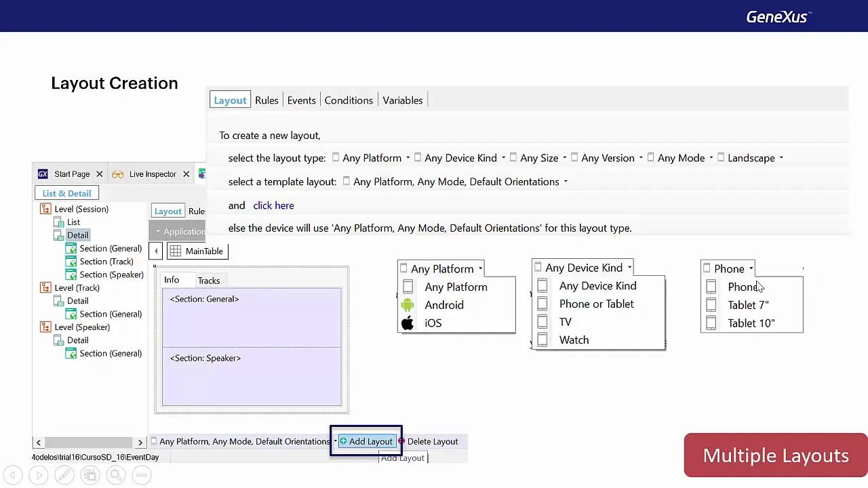This screenshot has width=868, height=488.
Task: Open the Landscape orientation dropdown
Action: [750, 158]
